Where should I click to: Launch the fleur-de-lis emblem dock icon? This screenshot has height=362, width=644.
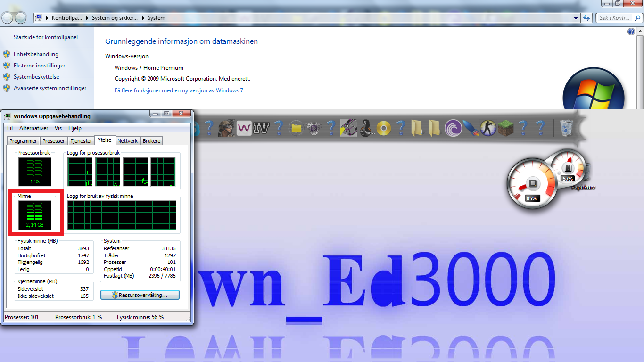(x=314, y=128)
